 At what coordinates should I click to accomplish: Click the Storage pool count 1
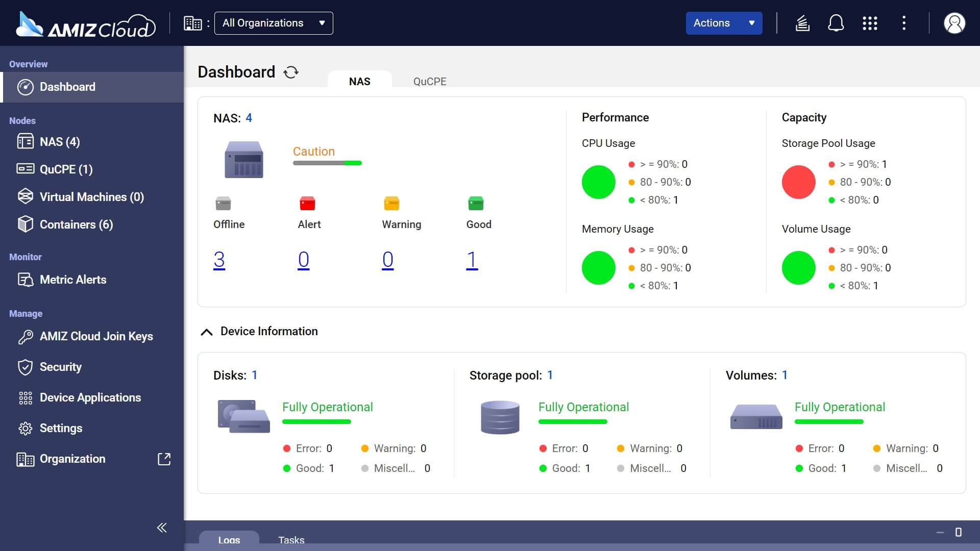[x=550, y=375]
